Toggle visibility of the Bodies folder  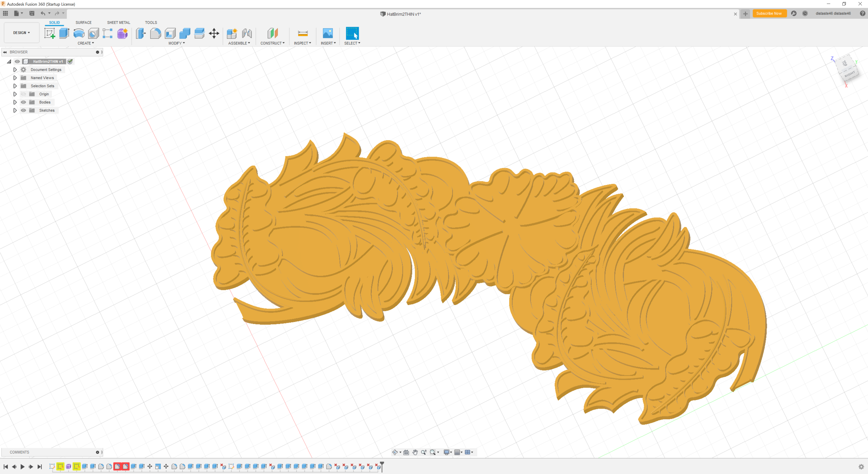(x=23, y=102)
